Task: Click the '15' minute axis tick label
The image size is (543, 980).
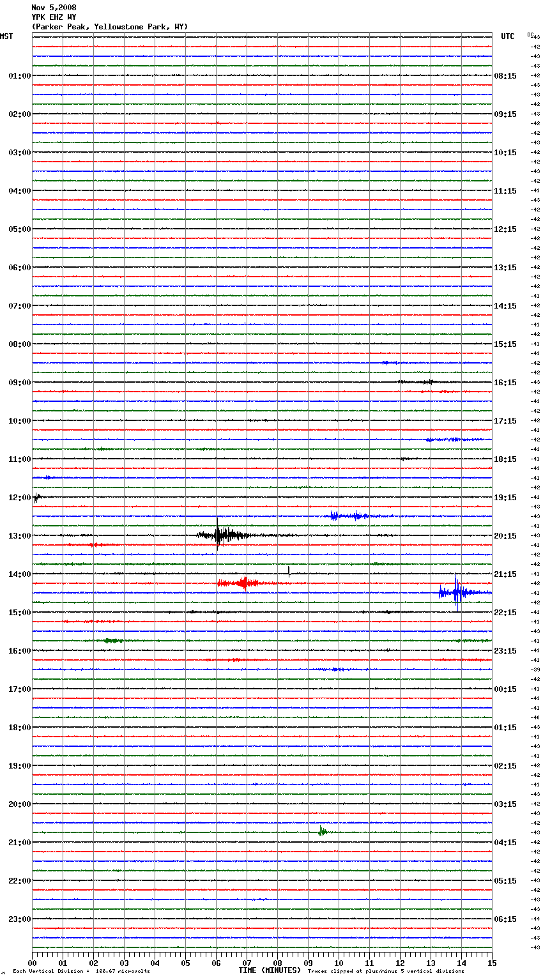Action: pyautogui.click(x=492, y=963)
